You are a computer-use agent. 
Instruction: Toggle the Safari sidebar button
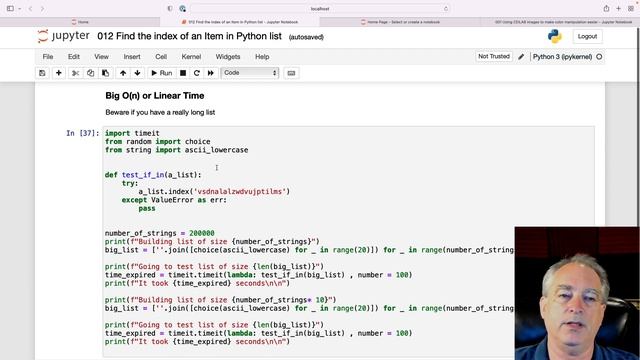[x=10, y=9]
